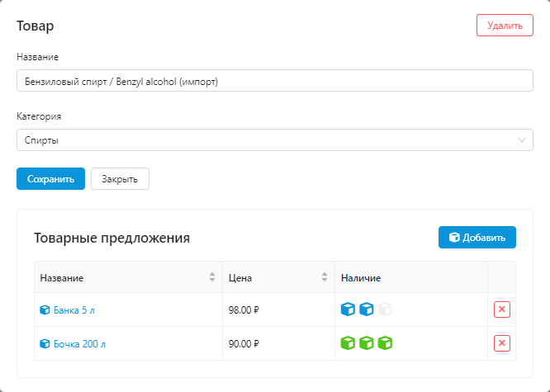Sort offers by Название column arrows
Viewport: 550px width, 392px height.
pos(212,277)
